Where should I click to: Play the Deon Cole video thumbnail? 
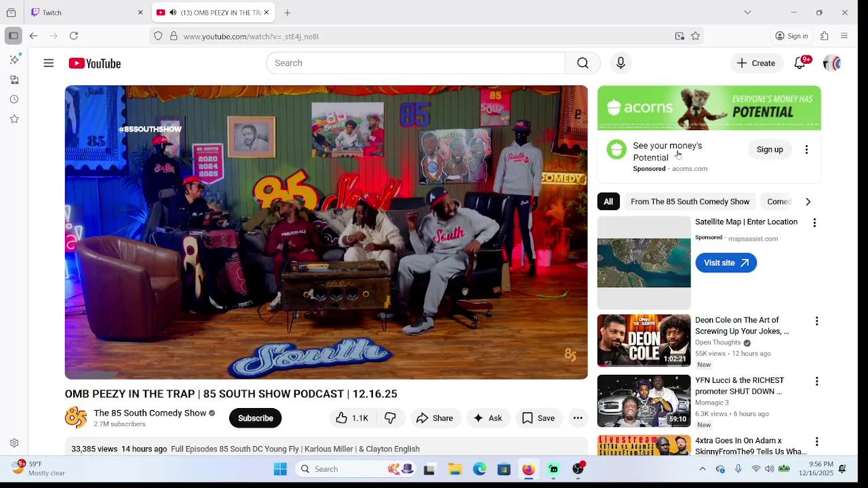(644, 340)
